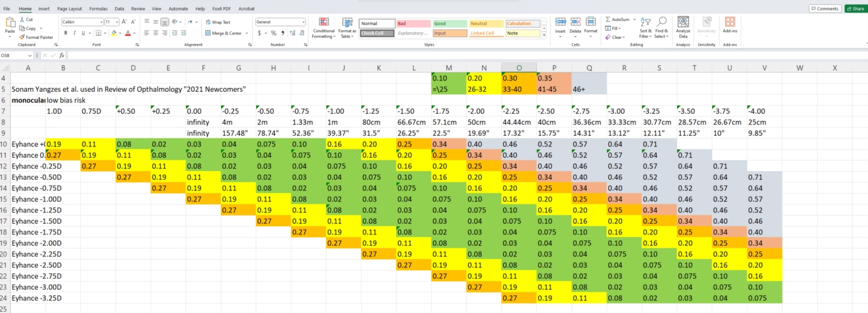Open the Add-ins pane
This screenshot has height=313, width=868.
(x=730, y=25)
